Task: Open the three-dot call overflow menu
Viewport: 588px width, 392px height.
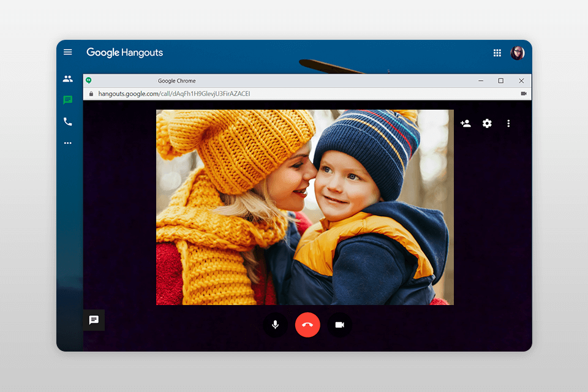Action: (508, 124)
